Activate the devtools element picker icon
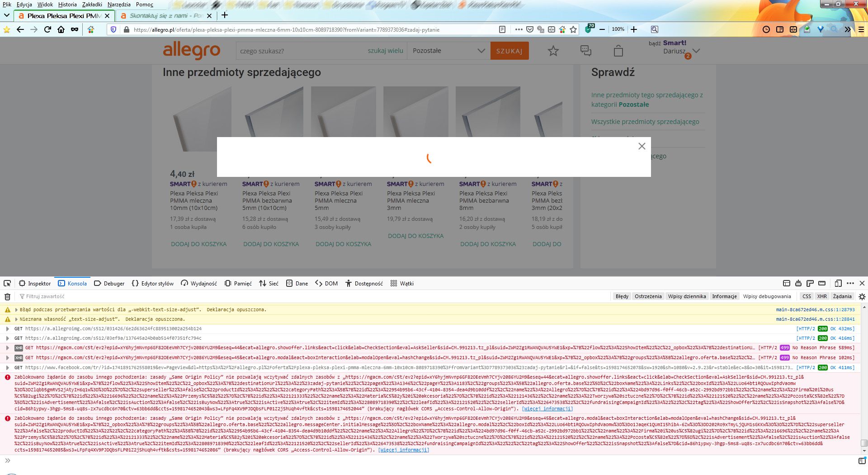This screenshot has width=868, height=475. tap(7, 284)
